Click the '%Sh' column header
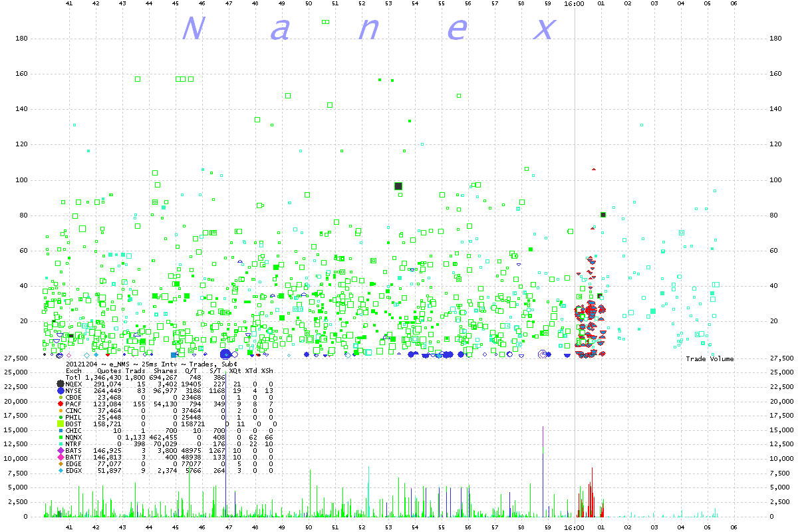This screenshot has height=532, width=798. click(x=267, y=371)
